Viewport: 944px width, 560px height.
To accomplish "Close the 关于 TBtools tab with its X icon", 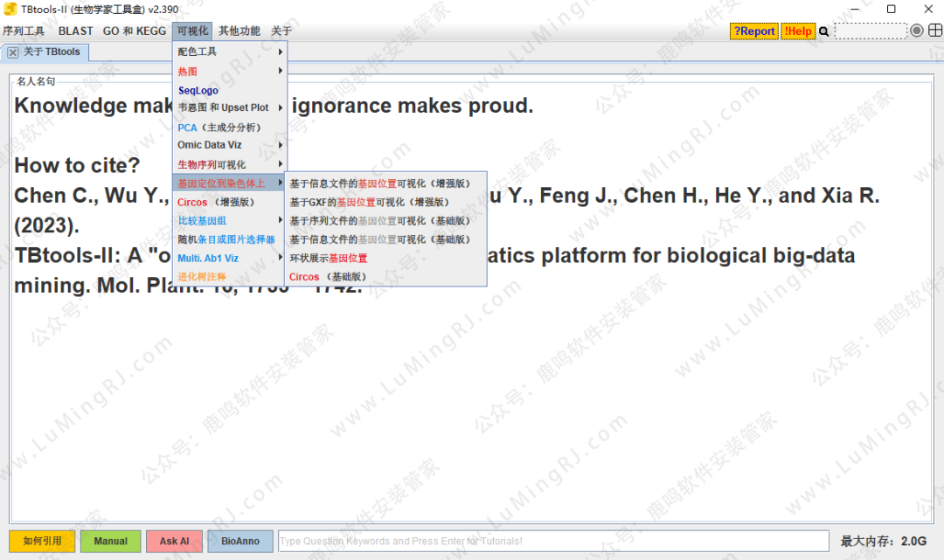I will 13,52.
